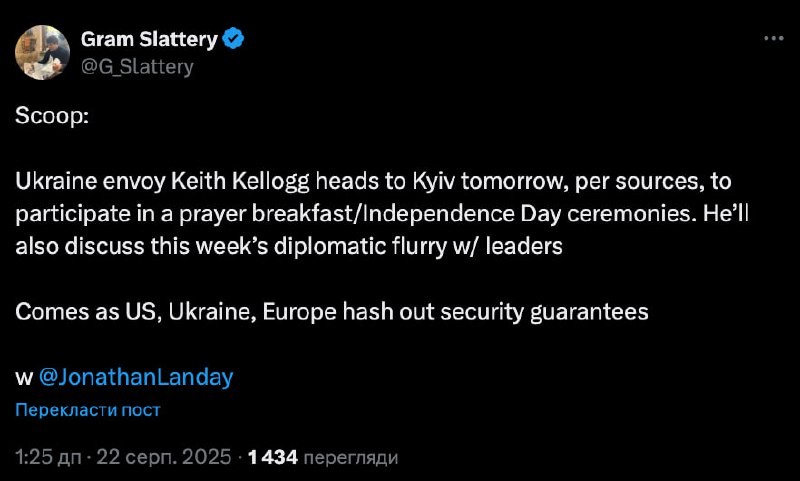Click the lone w before the mention

tap(25, 377)
